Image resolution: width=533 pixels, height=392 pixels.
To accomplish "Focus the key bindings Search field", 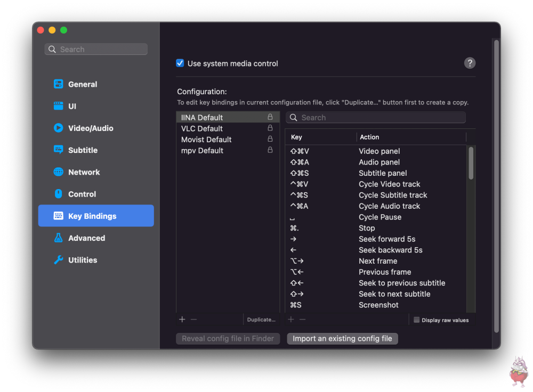I will 376,118.
